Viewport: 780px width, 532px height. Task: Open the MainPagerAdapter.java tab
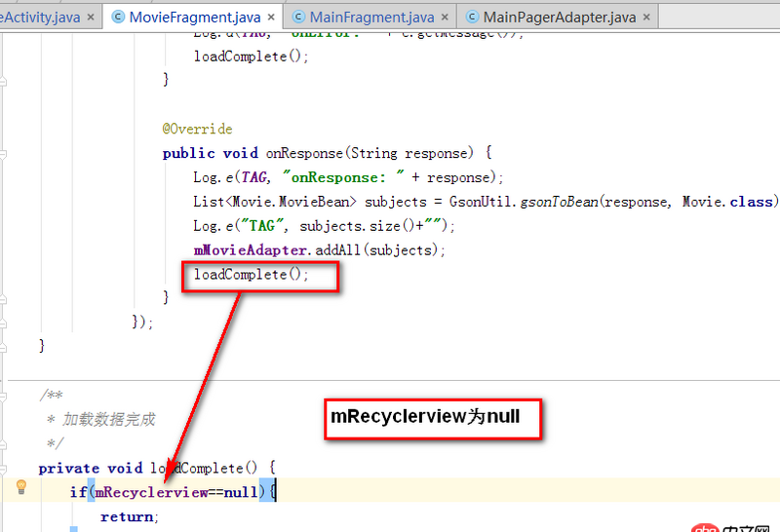coord(559,18)
